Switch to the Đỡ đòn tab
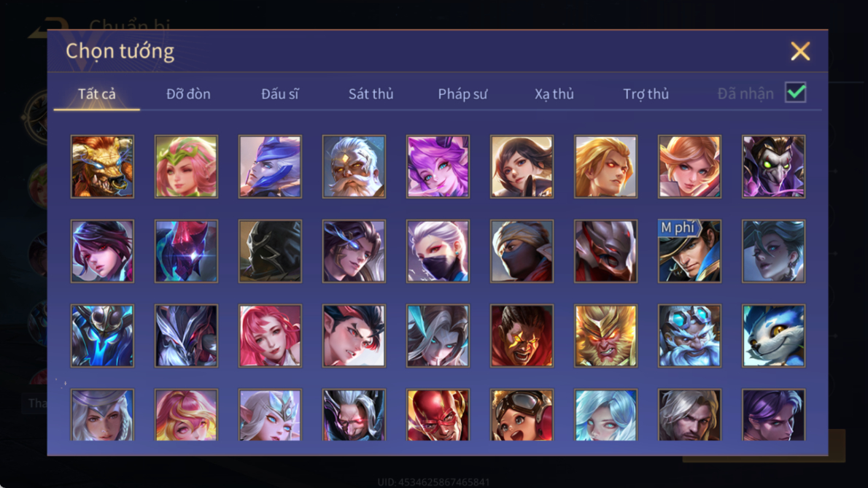The width and height of the screenshot is (868, 488). pyautogui.click(x=188, y=94)
